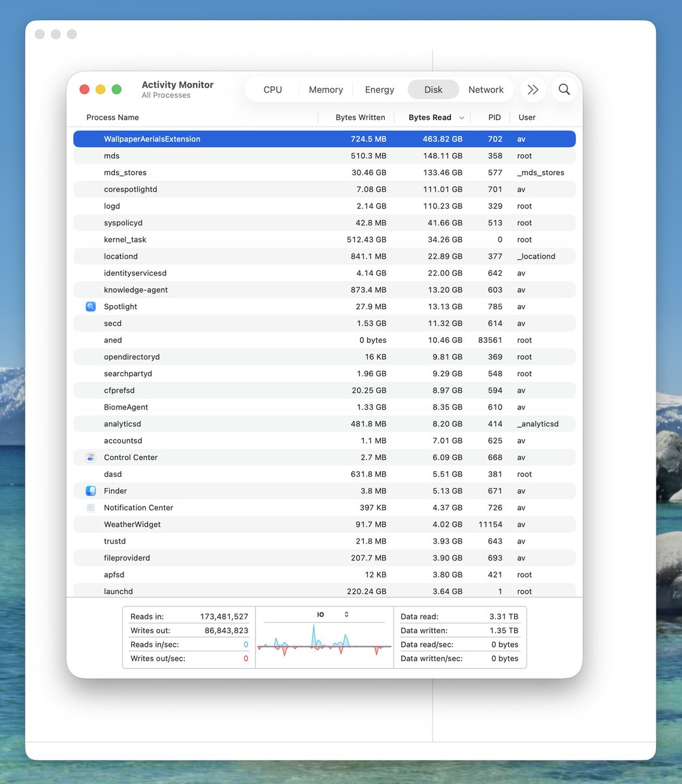The height and width of the screenshot is (784, 682).
Task: Click the Spotlight app icon
Action: pos(91,306)
